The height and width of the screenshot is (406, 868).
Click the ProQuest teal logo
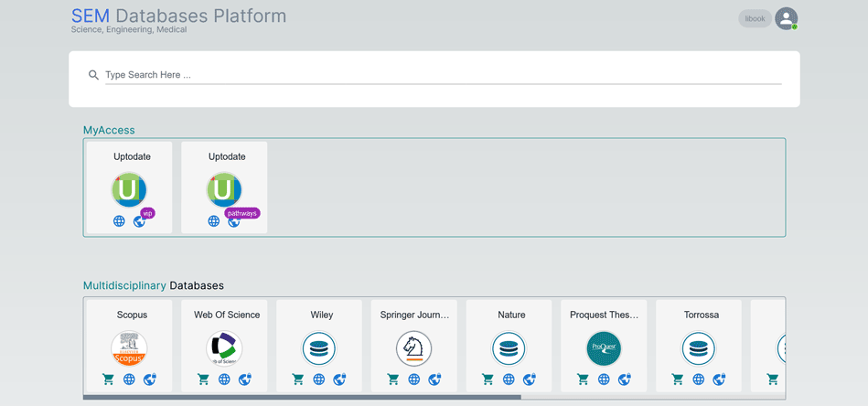coord(604,348)
